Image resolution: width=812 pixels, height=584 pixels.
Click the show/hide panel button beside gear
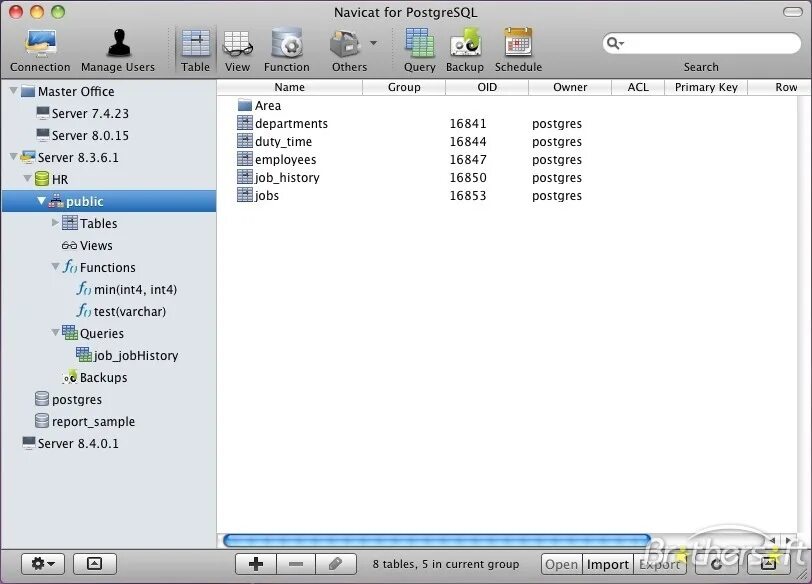[x=94, y=563]
